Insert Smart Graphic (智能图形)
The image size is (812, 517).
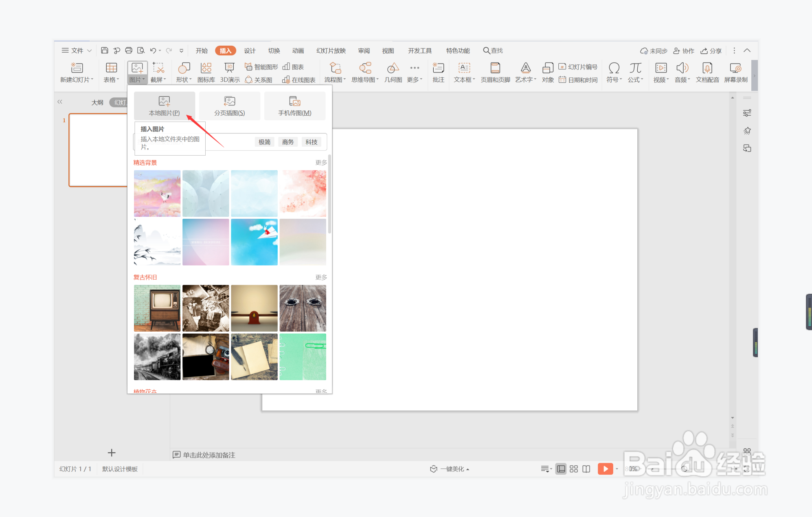[261, 67]
